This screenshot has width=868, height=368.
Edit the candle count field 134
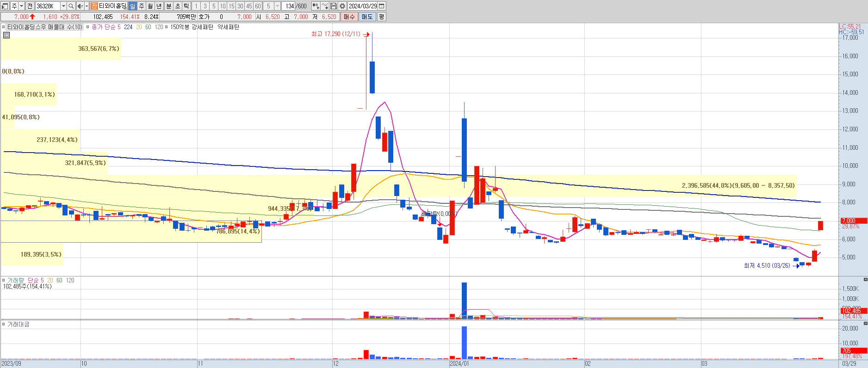289,6
